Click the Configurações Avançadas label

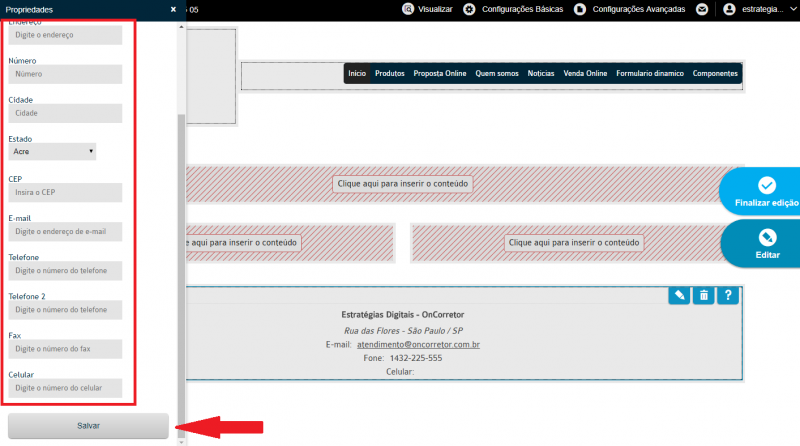(639, 9)
